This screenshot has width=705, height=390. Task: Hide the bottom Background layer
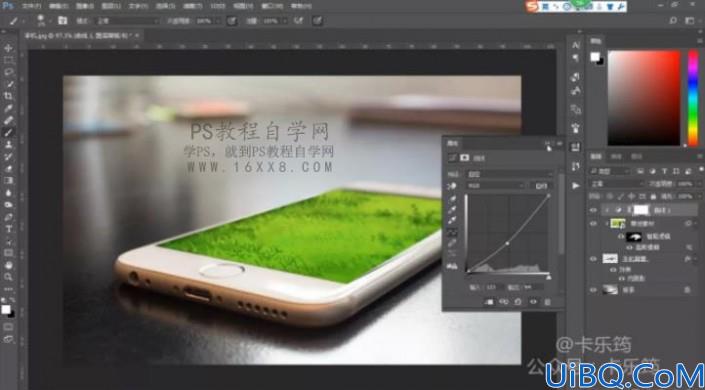593,290
